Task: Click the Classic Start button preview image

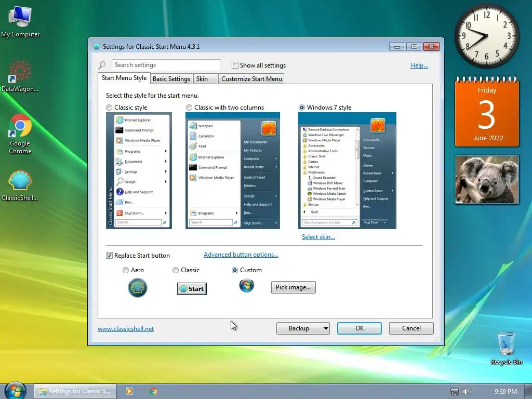Action: coord(192,289)
